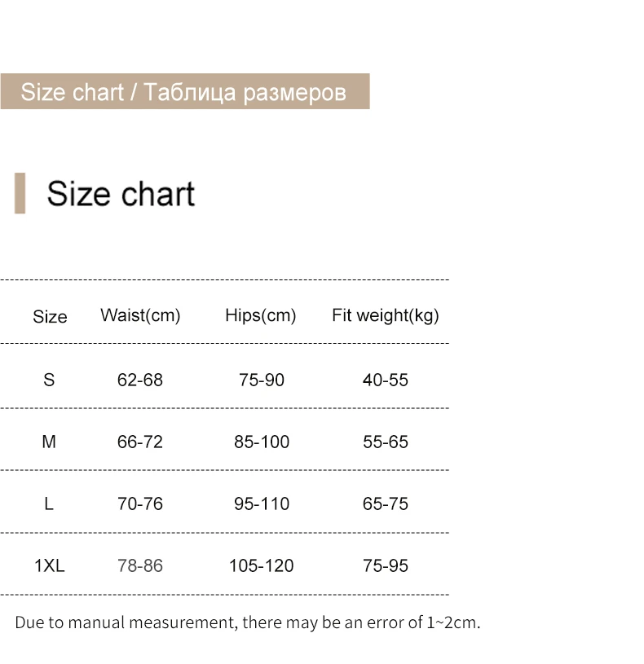Click the hips value "105-120"

coord(262,565)
